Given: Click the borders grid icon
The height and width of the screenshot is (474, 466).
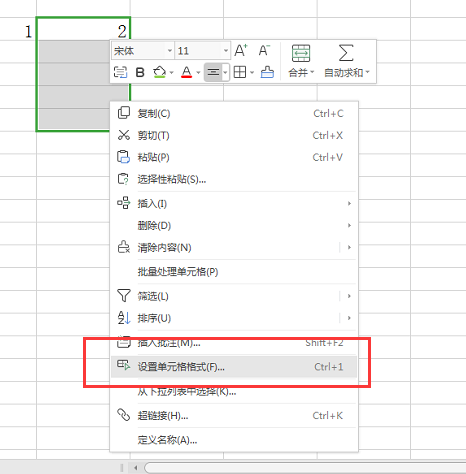Looking at the screenshot, I should pyautogui.click(x=240, y=72).
